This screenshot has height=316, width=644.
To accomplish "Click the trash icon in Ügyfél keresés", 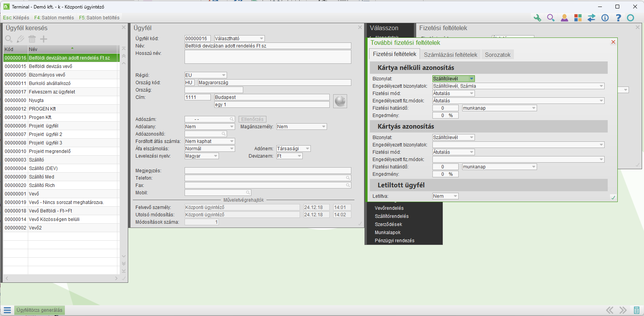I will [32, 39].
